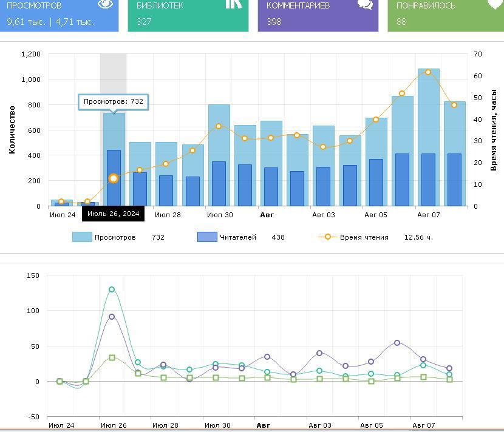
Task: Click the black Июль 26, 2024 date label
Action: point(114,214)
